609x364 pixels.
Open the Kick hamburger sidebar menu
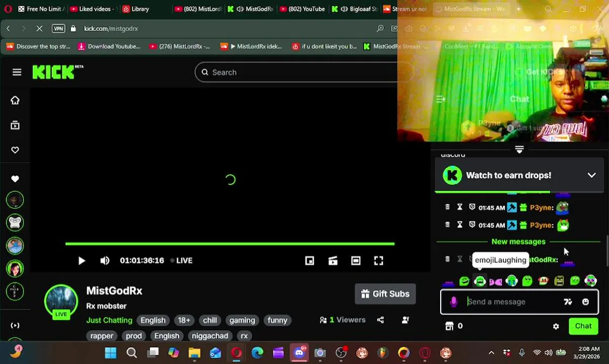tap(17, 72)
